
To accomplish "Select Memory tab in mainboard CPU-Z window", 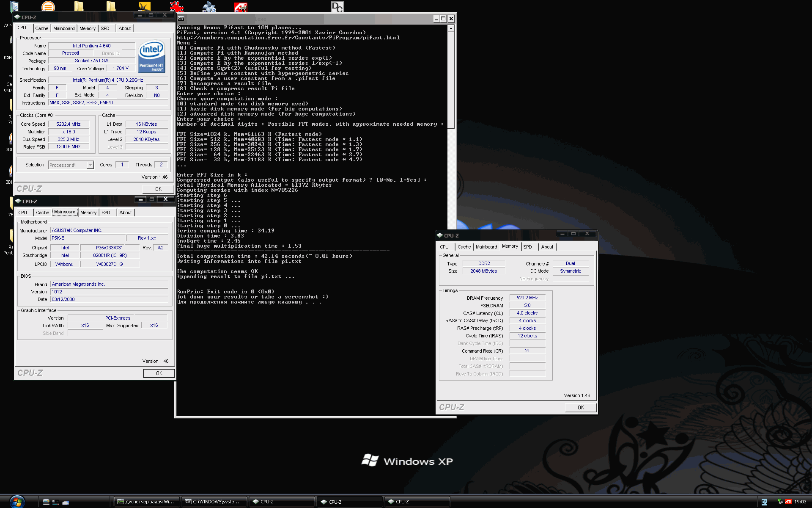I will (88, 213).
